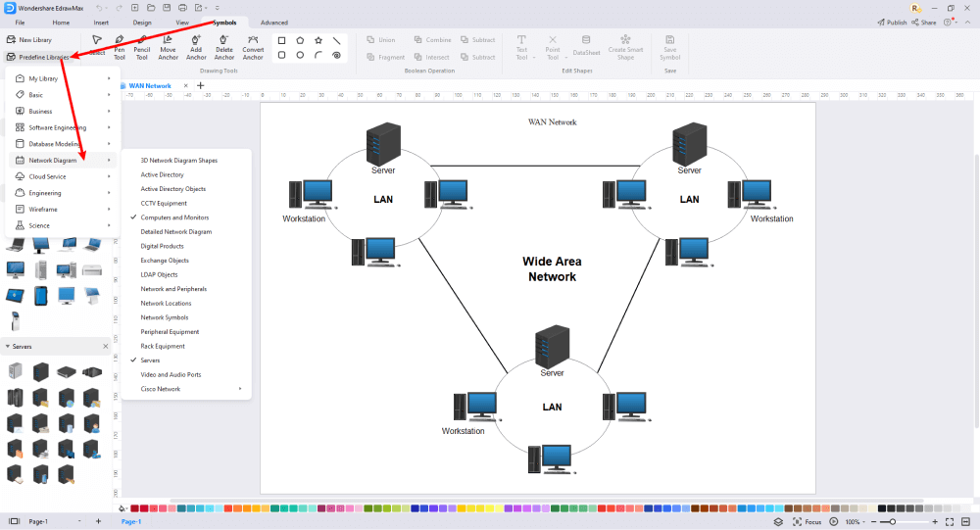Screen dimensions: 980x530
Task: Select the Point Tool
Action: coord(553,47)
